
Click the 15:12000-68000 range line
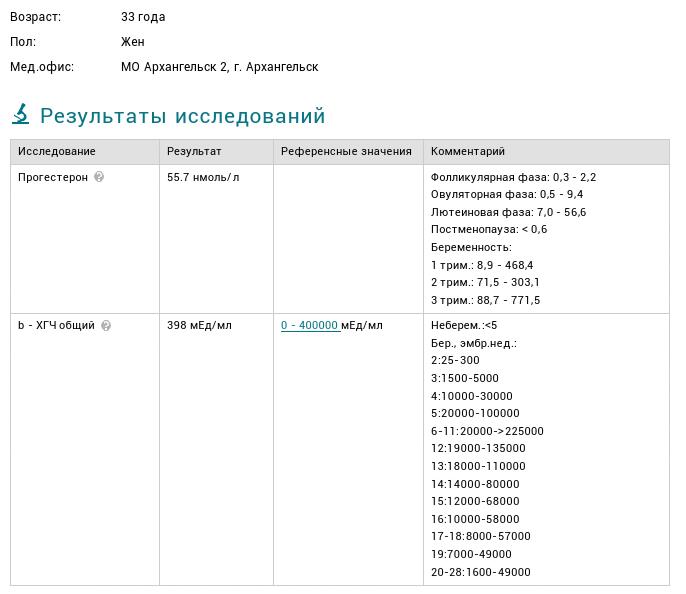pos(475,501)
